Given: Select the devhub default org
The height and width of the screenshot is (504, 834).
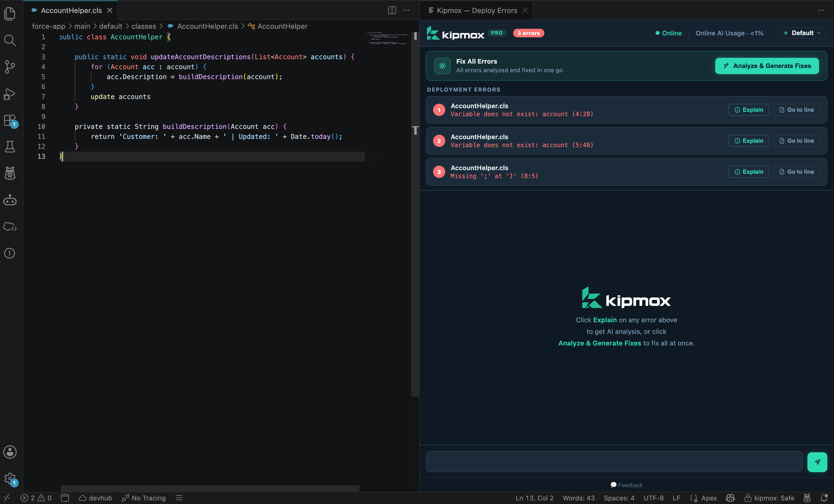Looking at the screenshot, I should 96,498.
